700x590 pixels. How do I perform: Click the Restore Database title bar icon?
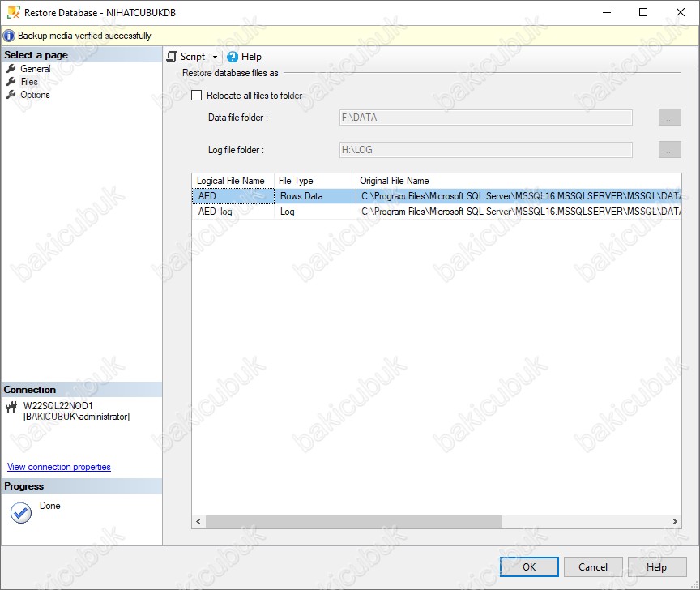point(14,12)
